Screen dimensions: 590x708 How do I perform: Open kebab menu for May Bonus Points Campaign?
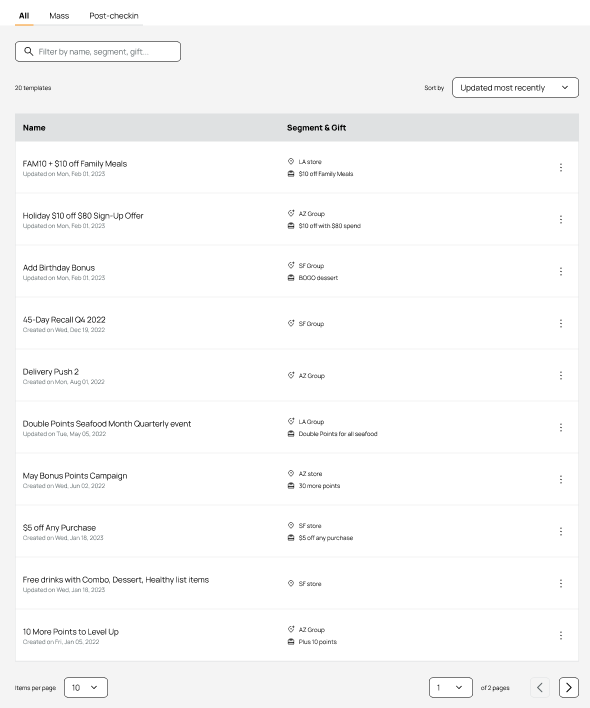coord(561,480)
